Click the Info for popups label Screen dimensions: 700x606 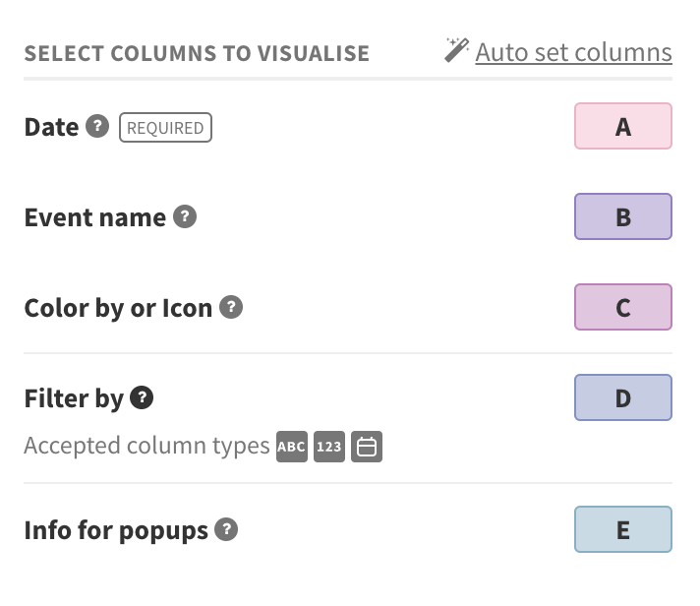coord(116,530)
